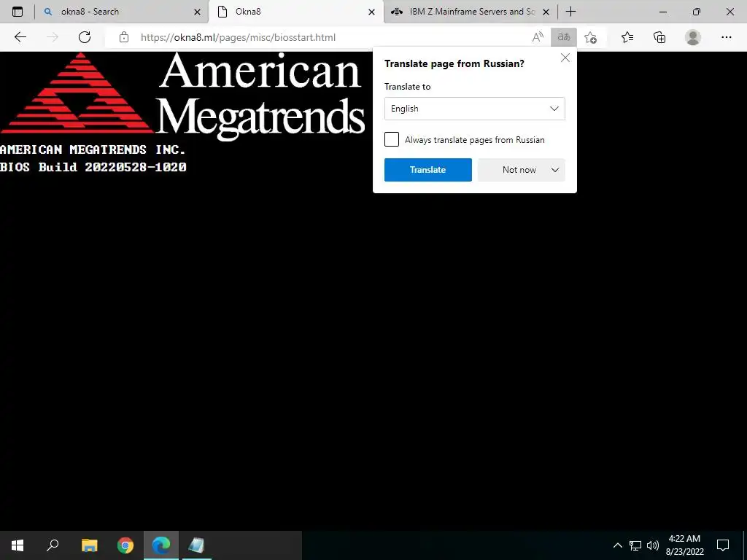Open network status tray icon

635,545
